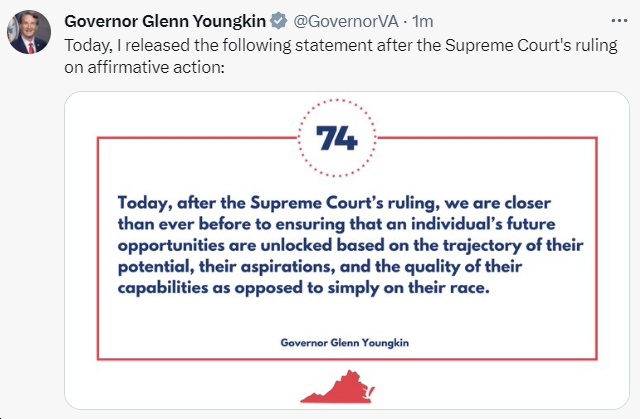The image size is (640, 419).
Task: Click the red Virginia state silhouette
Action: click(x=337, y=387)
